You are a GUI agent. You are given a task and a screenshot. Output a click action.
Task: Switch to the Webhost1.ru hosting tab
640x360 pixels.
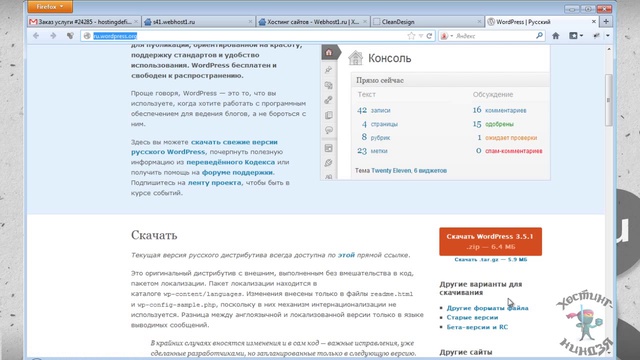(x=313, y=22)
